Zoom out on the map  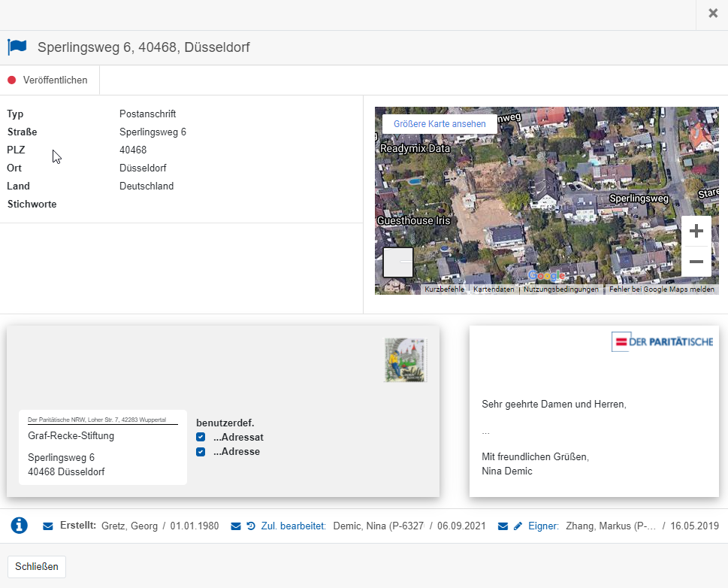point(696,262)
